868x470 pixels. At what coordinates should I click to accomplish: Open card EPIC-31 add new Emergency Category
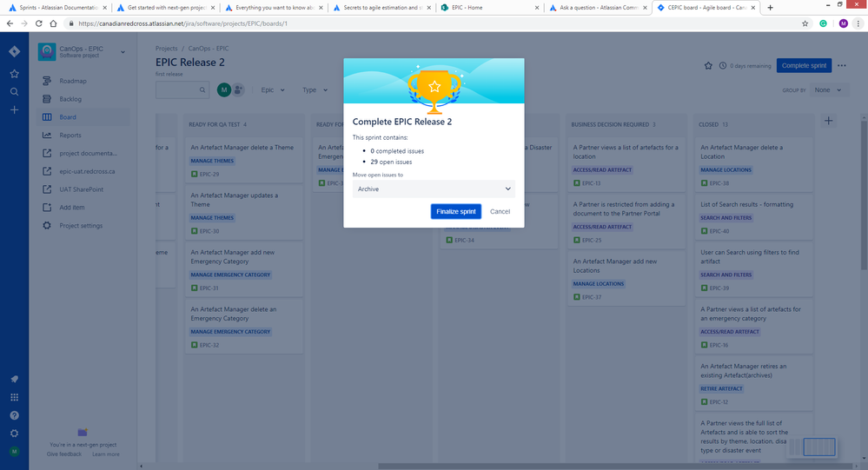click(244, 269)
